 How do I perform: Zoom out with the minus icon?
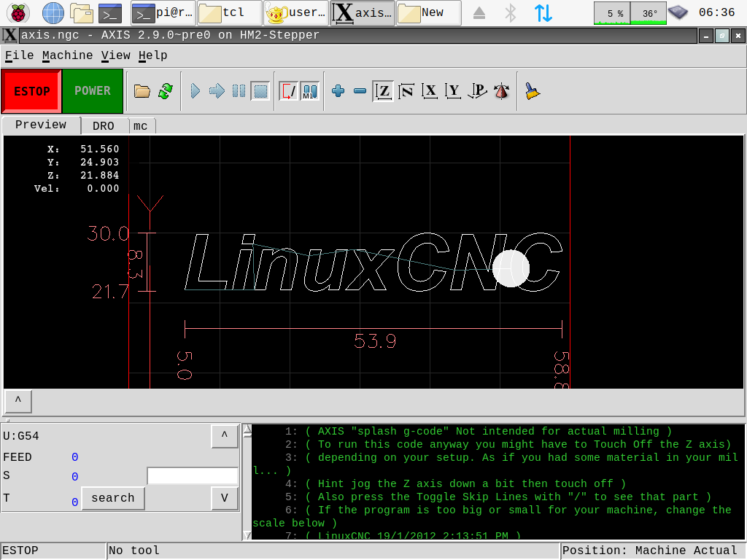[x=360, y=91]
